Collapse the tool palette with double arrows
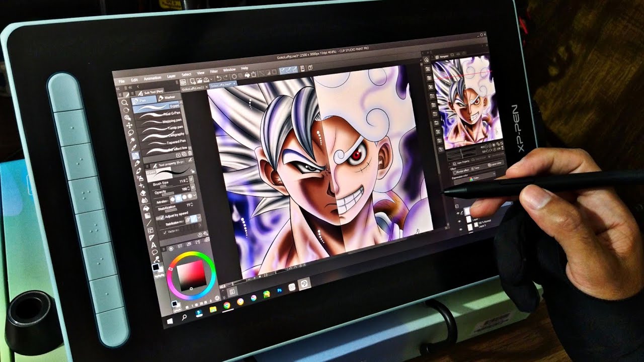The height and width of the screenshot is (362, 644). (x=118, y=88)
